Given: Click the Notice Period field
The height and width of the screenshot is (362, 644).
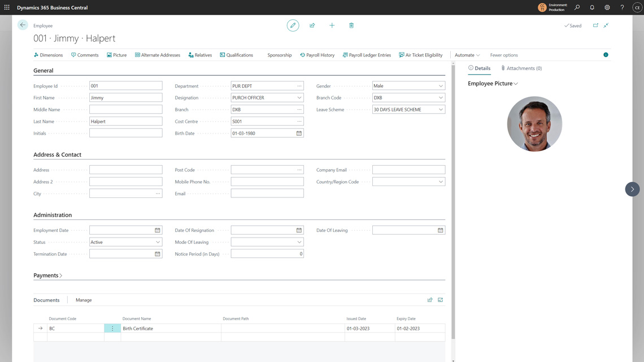Looking at the screenshot, I should (x=267, y=254).
